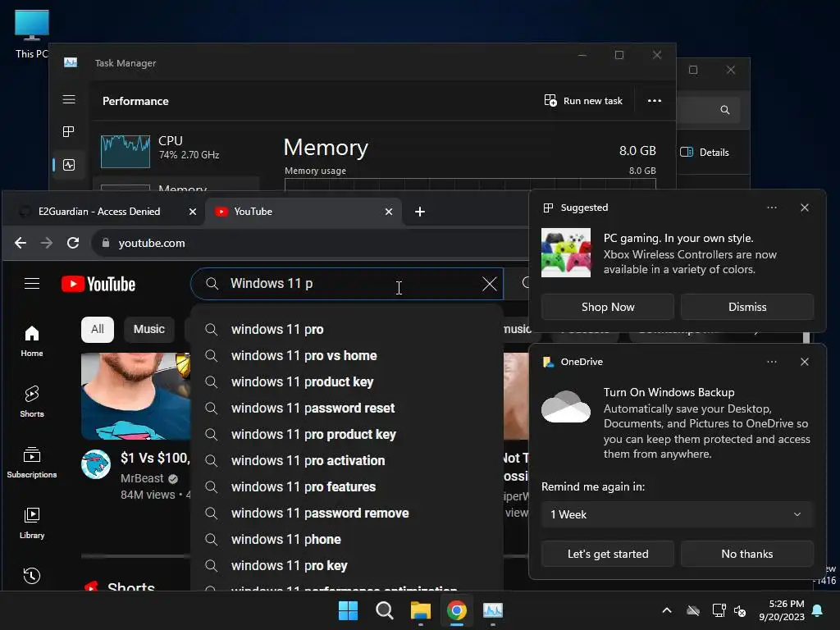Open YouTube Shorts in sidebar
The image size is (840, 630).
pyautogui.click(x=32, y=401)
